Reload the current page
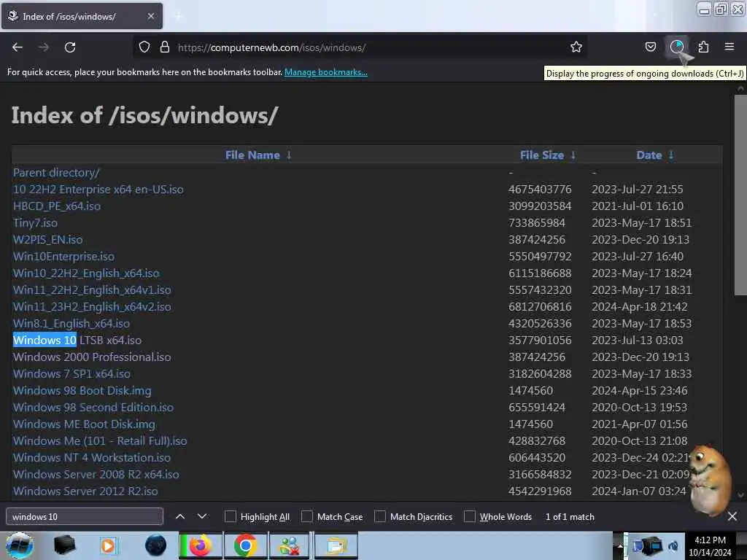Viewport: 747px width, 560px height. pos(70,47)
